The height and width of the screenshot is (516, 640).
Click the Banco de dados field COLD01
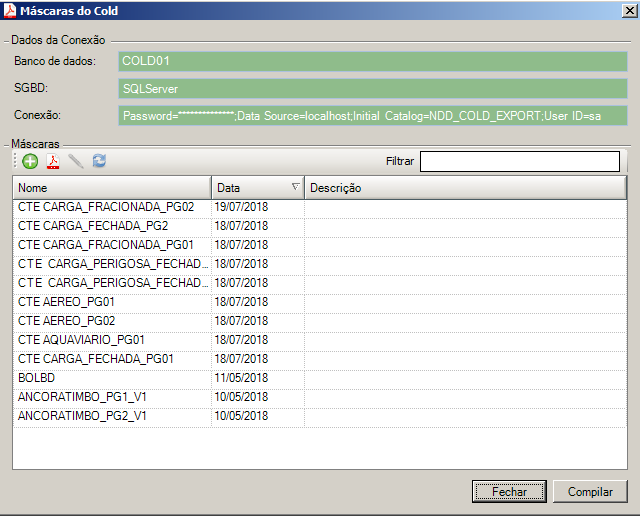(x=373, y=61)
